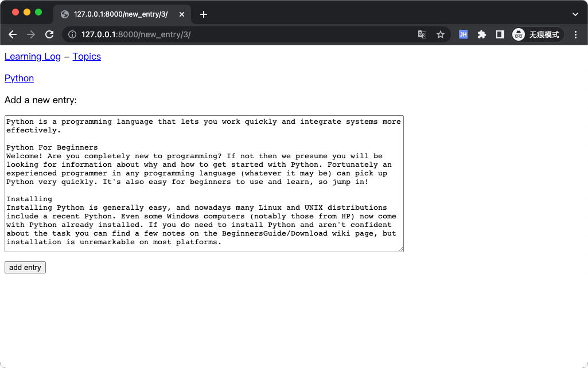Image resolution: width=588 pixels, height=368 pixels.
Task: Toggle the browser side panel
Action: (x=500, y=34)
